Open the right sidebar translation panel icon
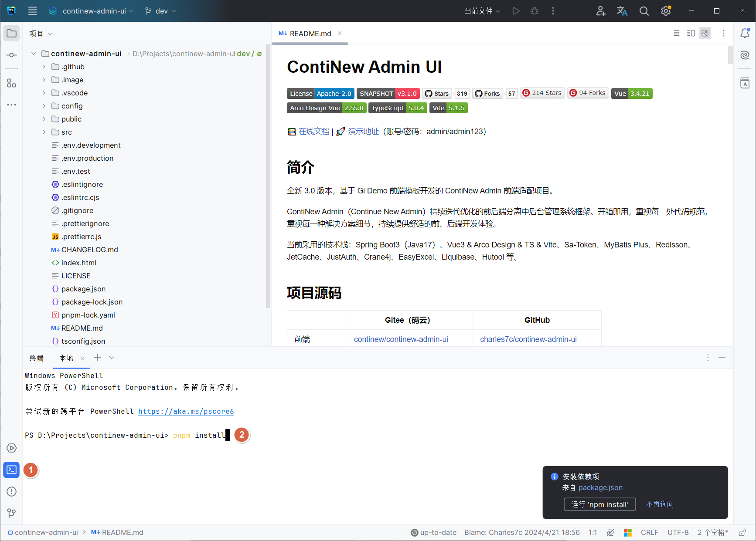 pyautogui.click(x=745, y=83)
